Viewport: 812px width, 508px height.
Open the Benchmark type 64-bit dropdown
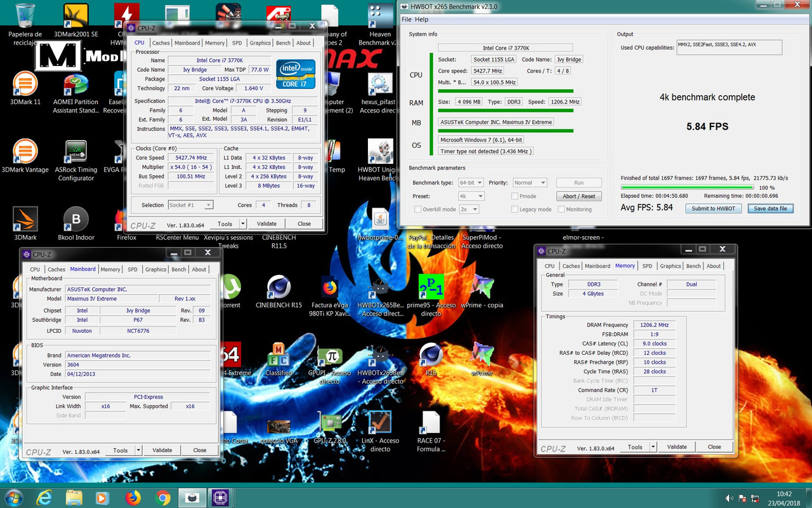pos(471,182)
